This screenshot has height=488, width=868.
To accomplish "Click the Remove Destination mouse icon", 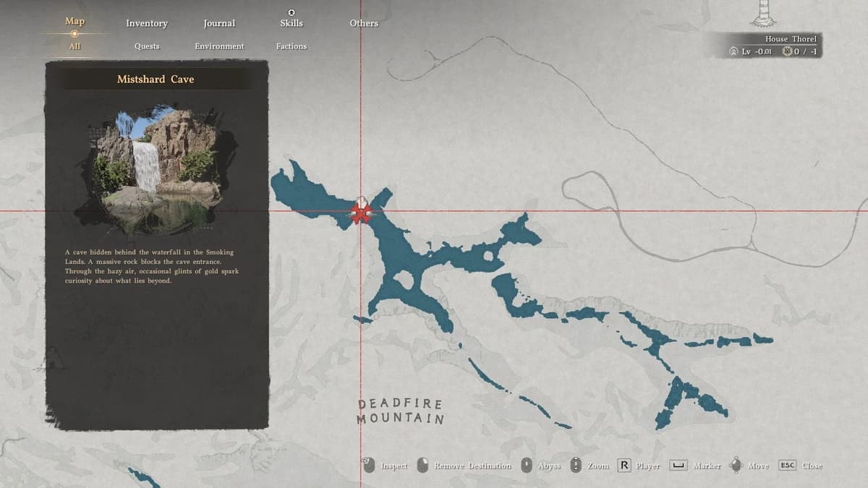I will coord(422,466).
